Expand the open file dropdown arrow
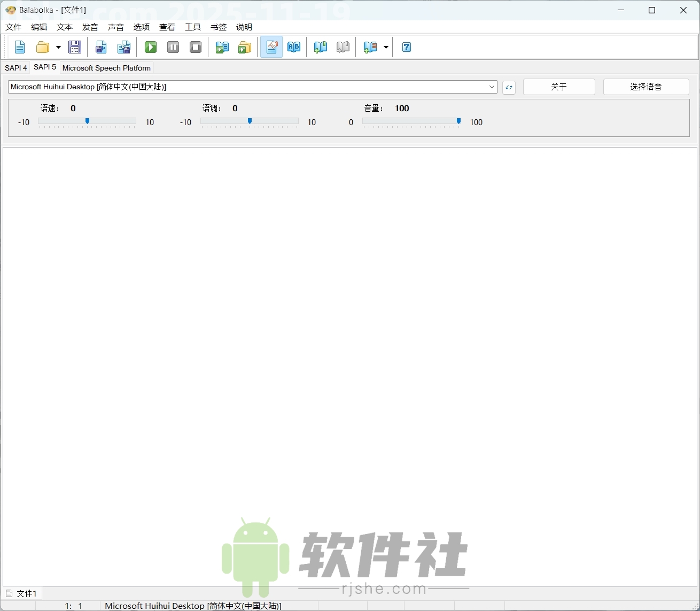700x611 pixels. click(x=59, y=47)
